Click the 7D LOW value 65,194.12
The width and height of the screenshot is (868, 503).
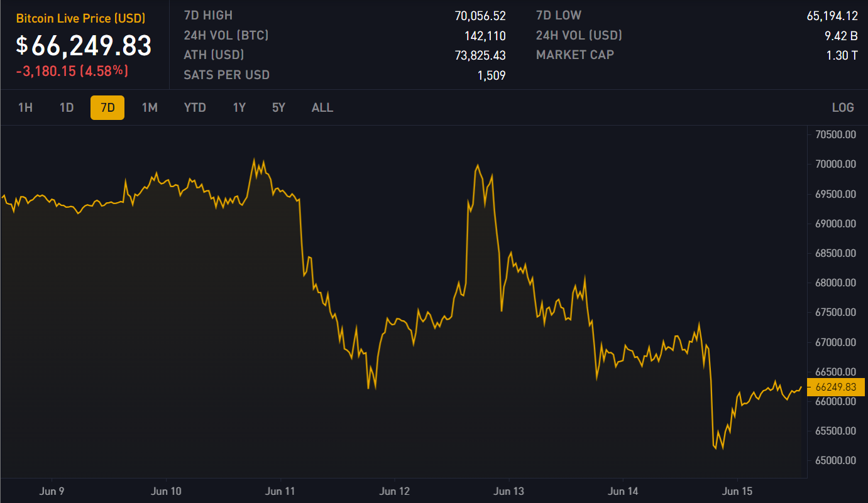[832, 16]
